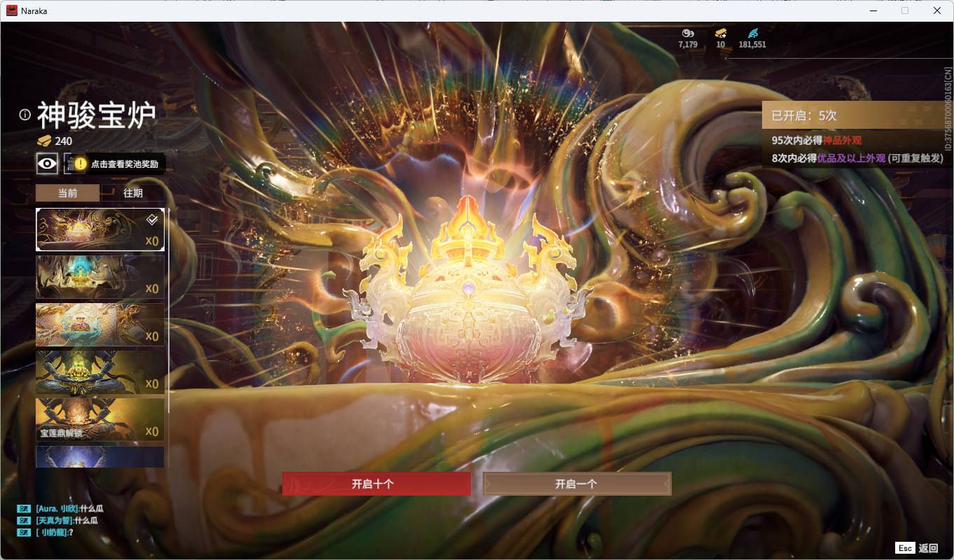Click the blue feather currency icon
954x560 pixels.
coord(753,33)
